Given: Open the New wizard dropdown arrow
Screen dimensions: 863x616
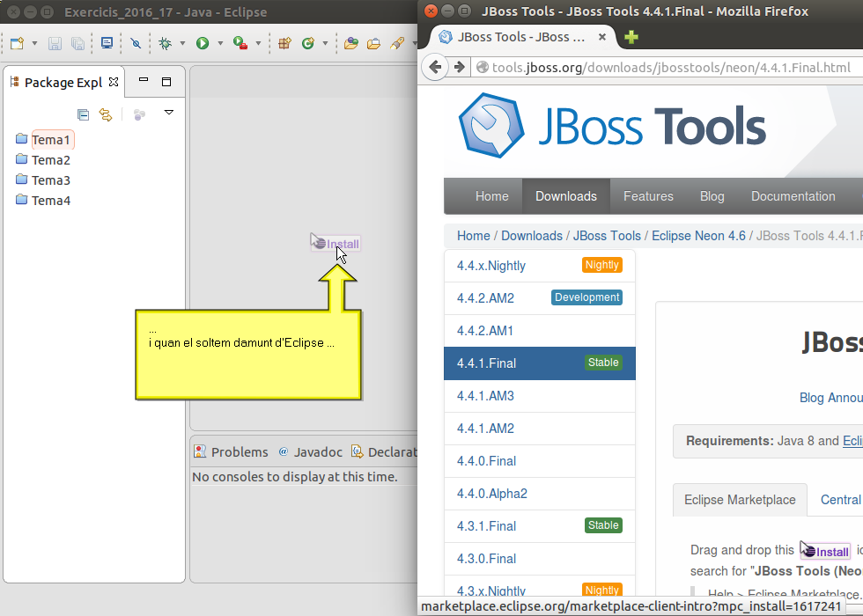Looking at the screenshot, I should pos(34,43).
